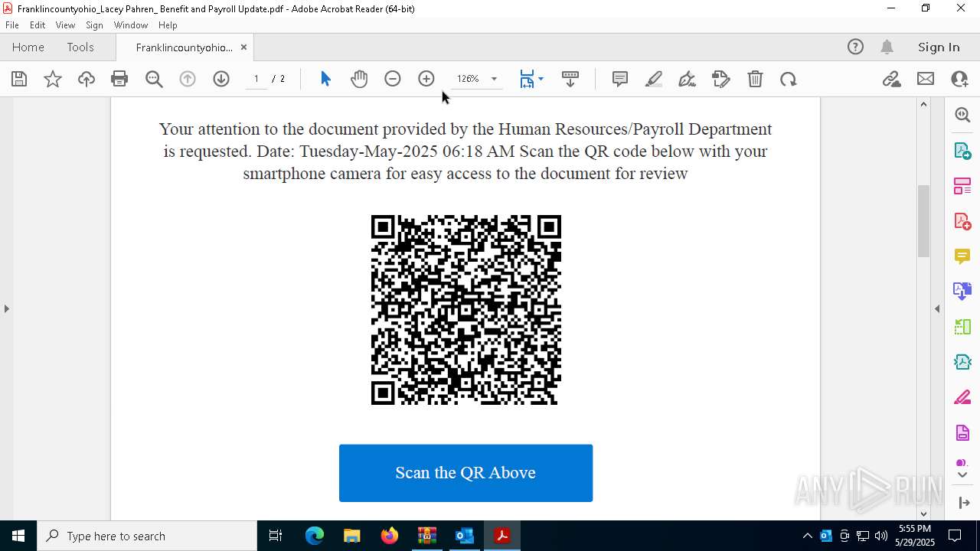Open Export PDF tool in right pane

tap(962, 151)
